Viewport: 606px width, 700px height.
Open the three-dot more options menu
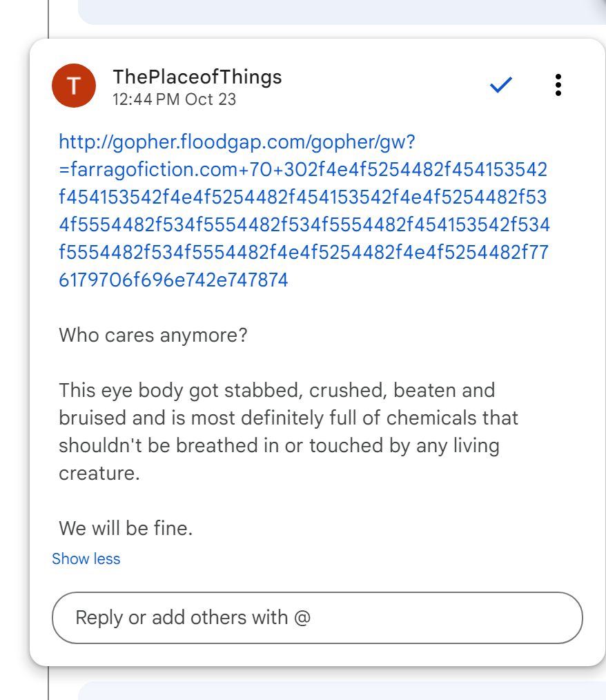[x=558, y=85]
